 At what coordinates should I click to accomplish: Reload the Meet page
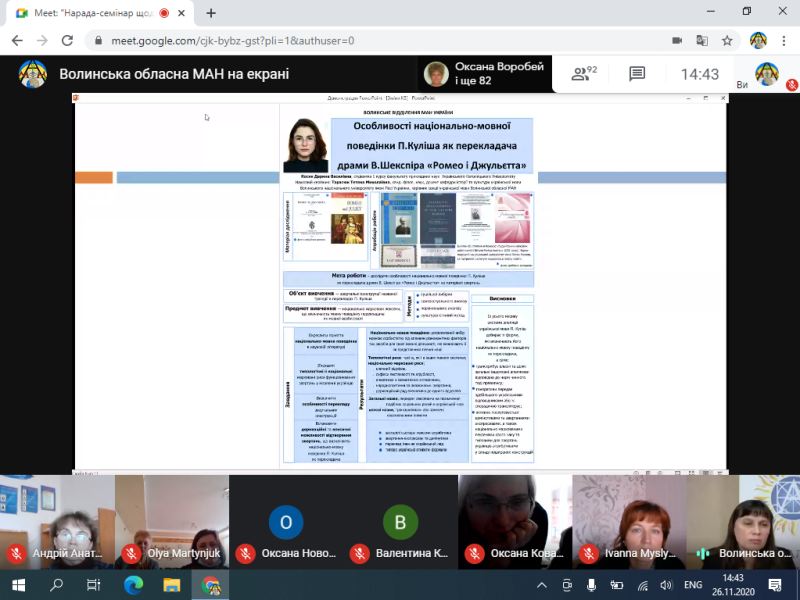(x=67, y=41)
